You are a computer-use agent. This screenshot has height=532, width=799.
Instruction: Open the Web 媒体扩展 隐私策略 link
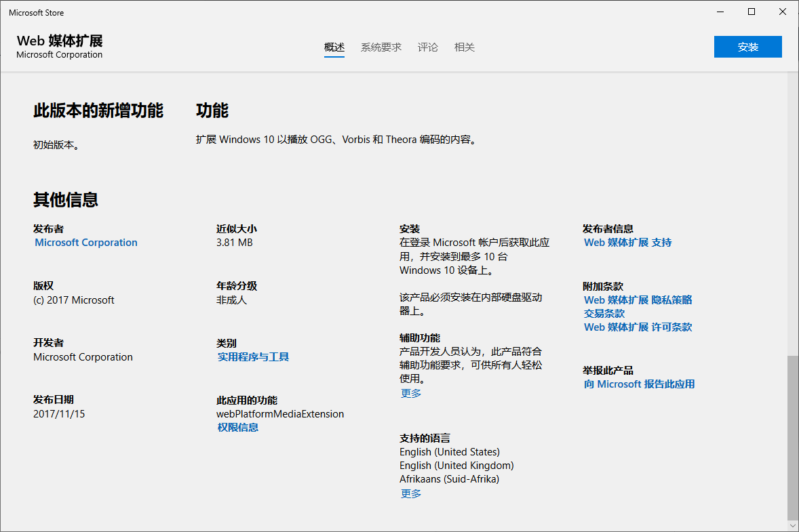pyautogui.click(x=638, y=300)
